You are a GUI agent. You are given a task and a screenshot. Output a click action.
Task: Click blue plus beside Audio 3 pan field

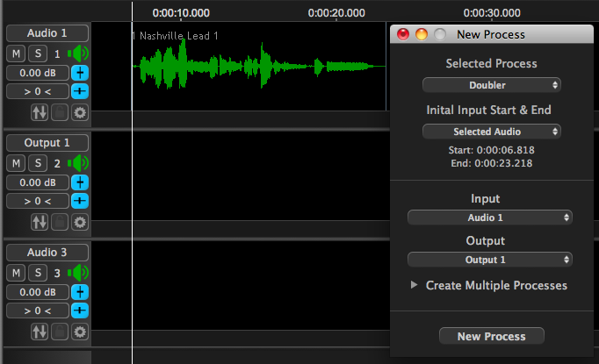pos(80,310)
